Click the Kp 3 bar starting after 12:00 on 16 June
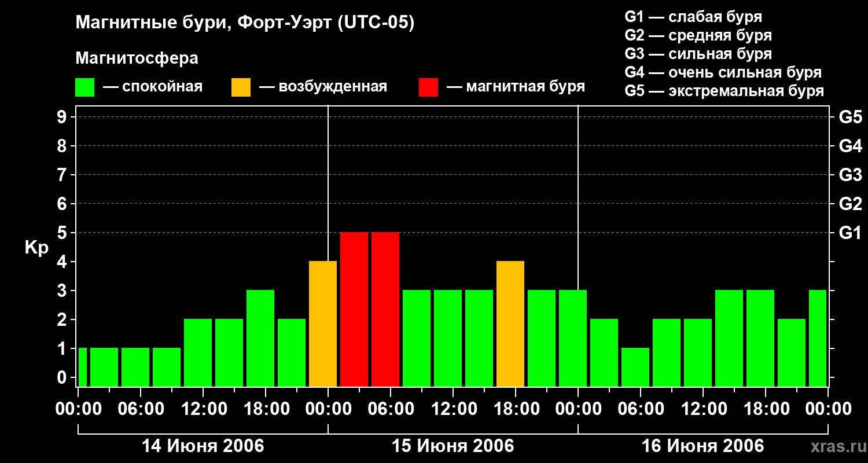Image resolution: width=868 pixels, height=463 pixels. 729,339
